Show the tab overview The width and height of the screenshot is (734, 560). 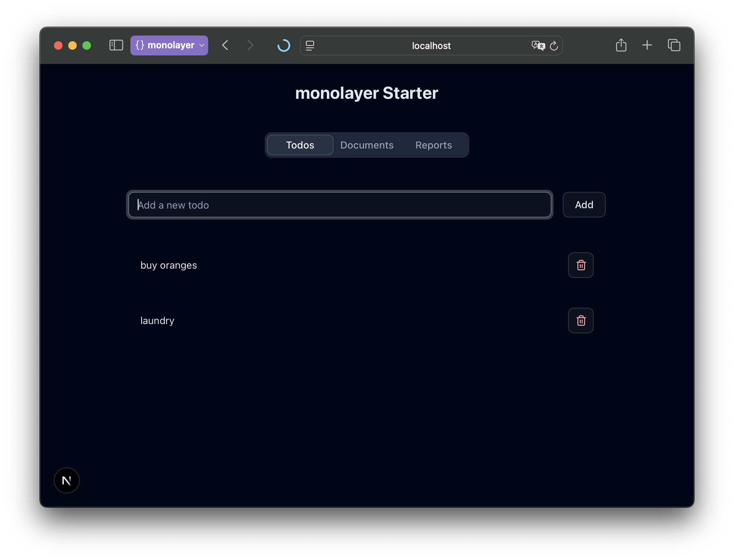[x=674, y=45]
